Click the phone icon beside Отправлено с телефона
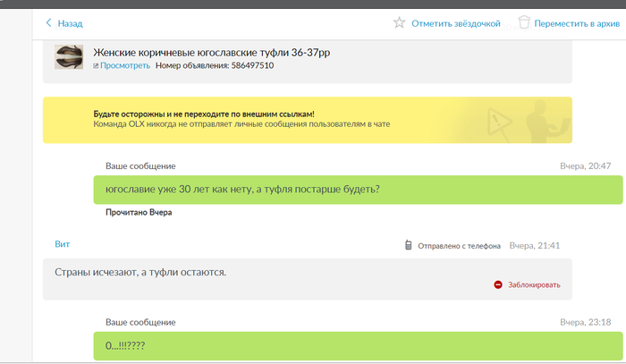 [x=408, y=245]
